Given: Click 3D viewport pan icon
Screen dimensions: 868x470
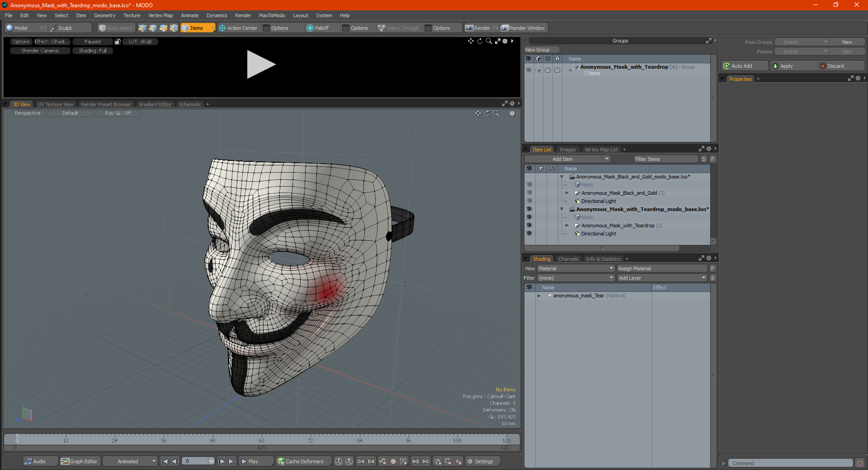Looking at the screenshot, I should (x=478, y=113).
